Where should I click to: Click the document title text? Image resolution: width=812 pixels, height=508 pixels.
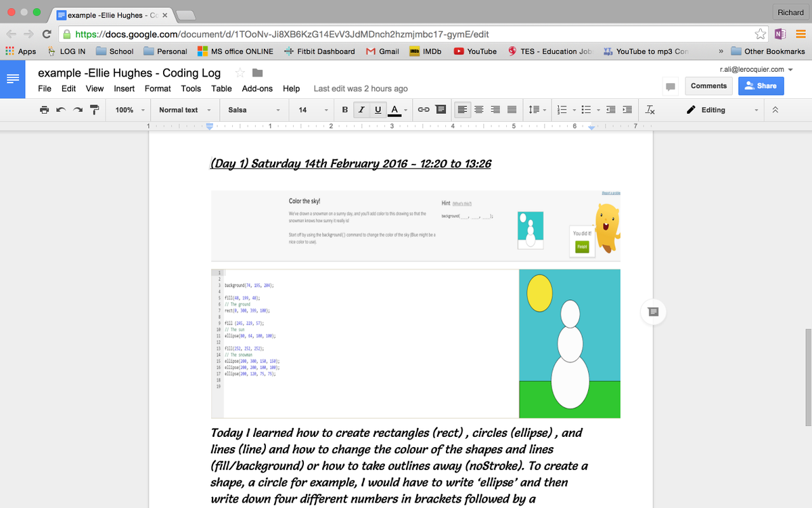coord(129,72)
